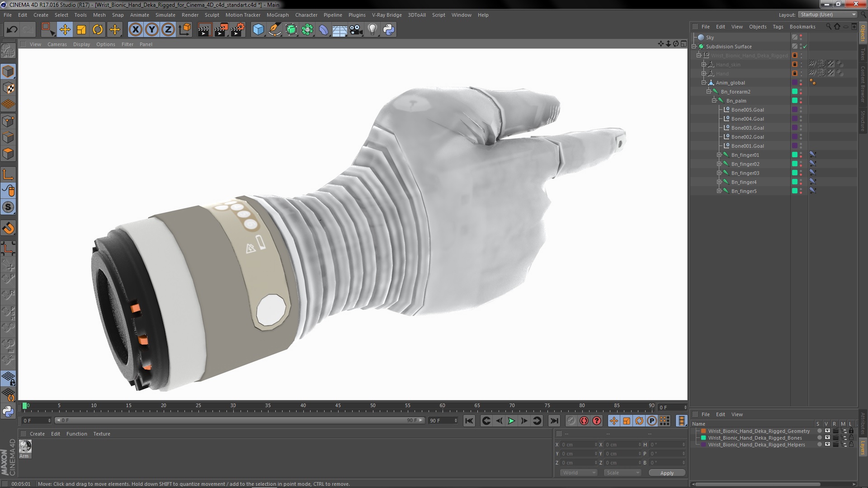Screen dimensions: 868x488
Task: Open the Layout dropdown Startup (User)
Action: click(827, 14)
